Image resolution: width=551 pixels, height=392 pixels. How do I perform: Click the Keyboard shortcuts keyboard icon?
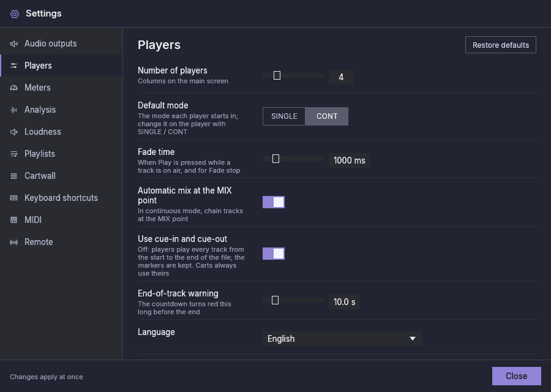click(x=13, y=198)
